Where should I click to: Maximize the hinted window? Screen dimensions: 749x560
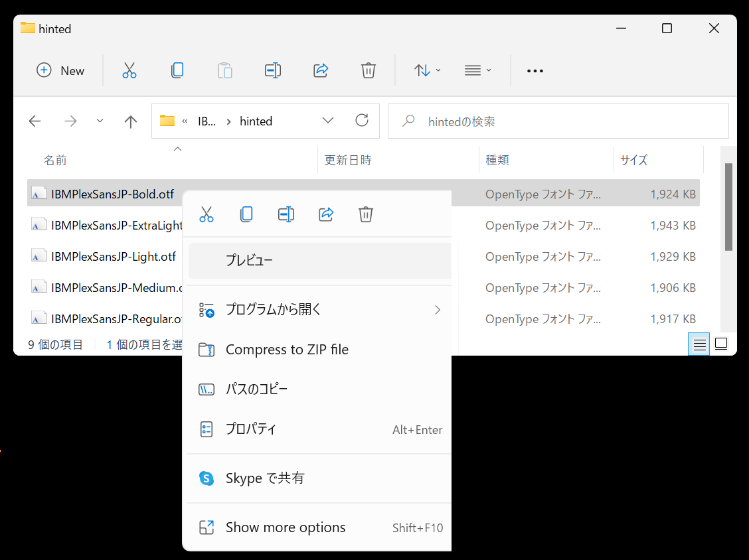(667, 29)
